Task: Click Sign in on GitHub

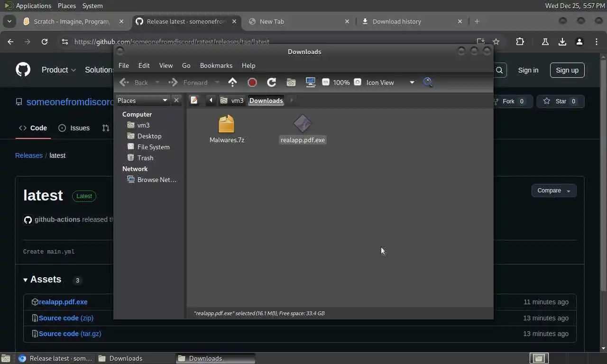Action: pyautogui.click(x=528, y=70)
